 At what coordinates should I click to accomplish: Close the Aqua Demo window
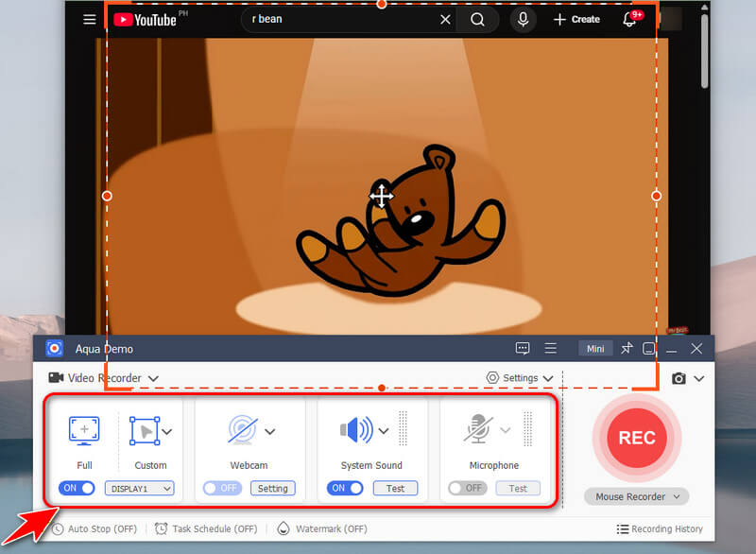tap(696, 348)
